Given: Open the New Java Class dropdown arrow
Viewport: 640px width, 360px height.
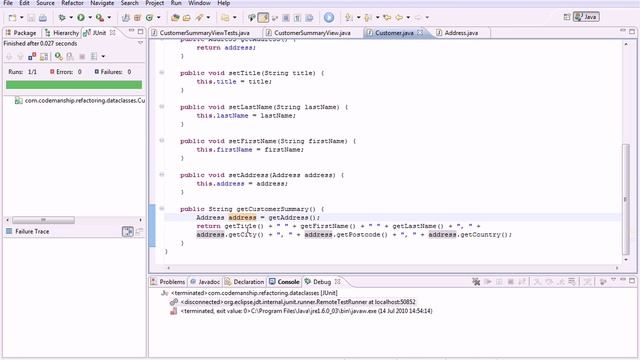Looking at the screenshot, I should point(159,18).
